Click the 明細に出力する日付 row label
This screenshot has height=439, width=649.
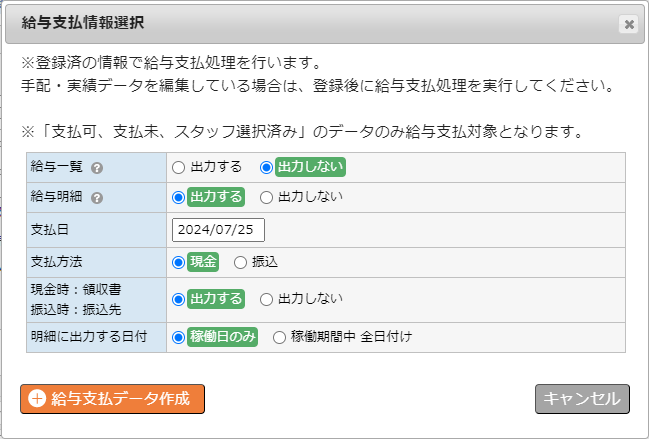coord(89,337)
